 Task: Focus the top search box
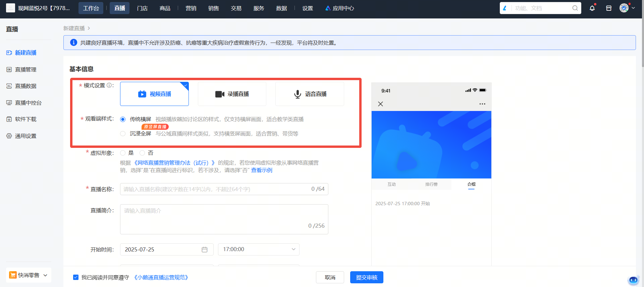click(x=540, y=8)
